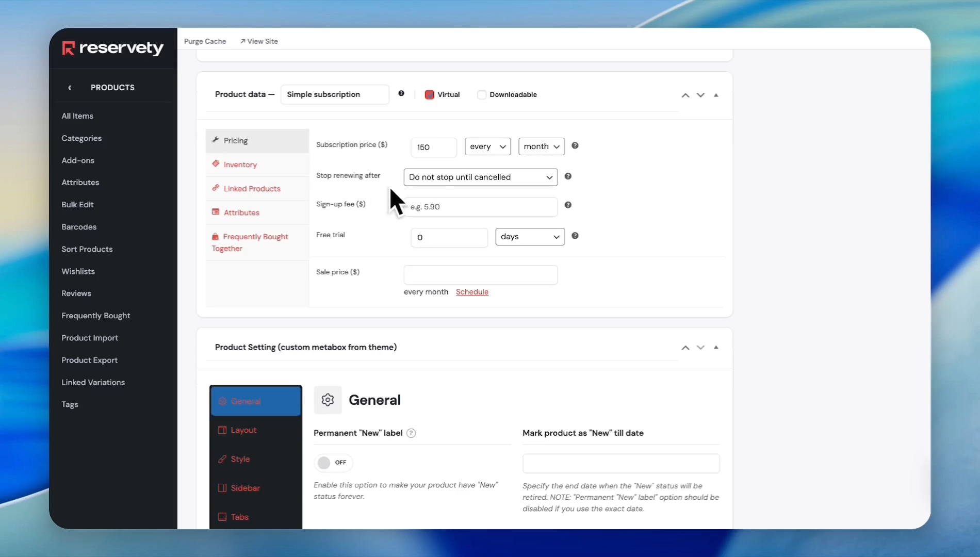Click the reservety logo icon

coord(69,48)
